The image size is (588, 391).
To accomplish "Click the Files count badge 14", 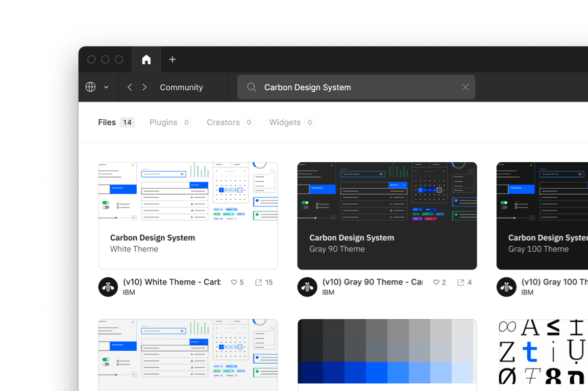I will coord(127,122).
